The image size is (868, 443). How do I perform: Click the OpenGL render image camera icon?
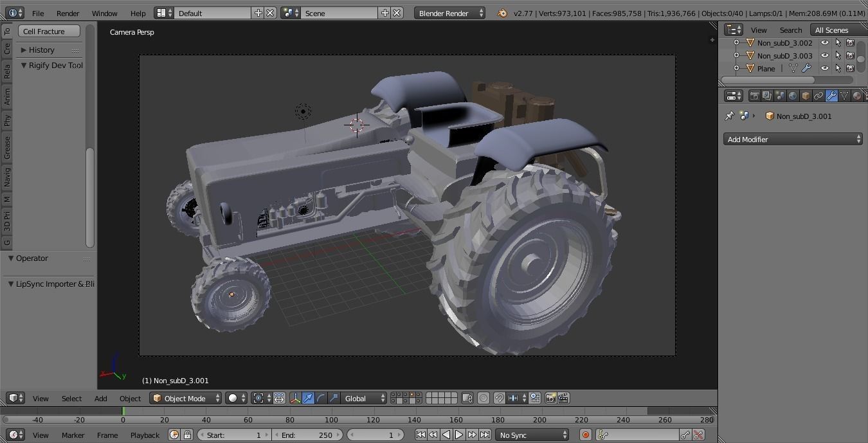tap(550, 398)
